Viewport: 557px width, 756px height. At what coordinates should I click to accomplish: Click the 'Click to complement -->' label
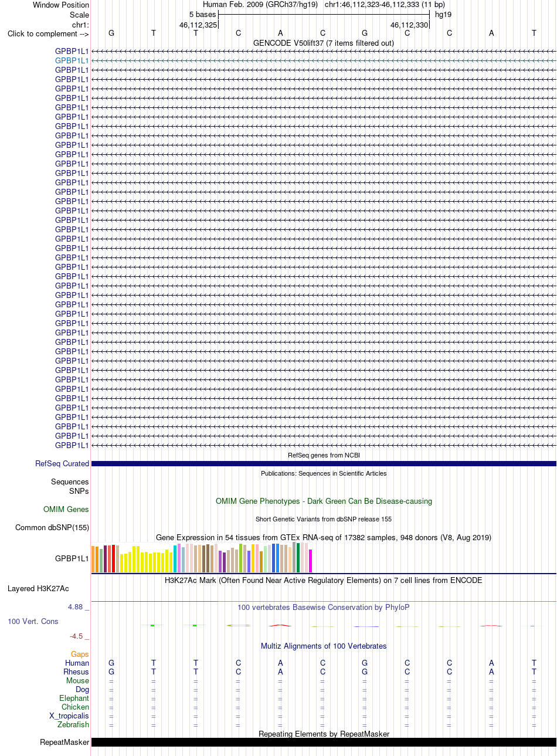click(48, 33)
